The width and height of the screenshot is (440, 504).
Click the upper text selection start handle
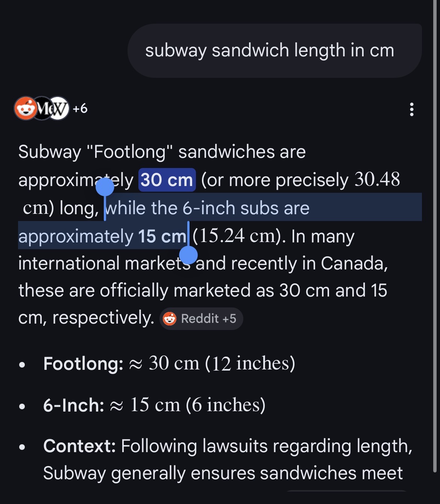105,187
